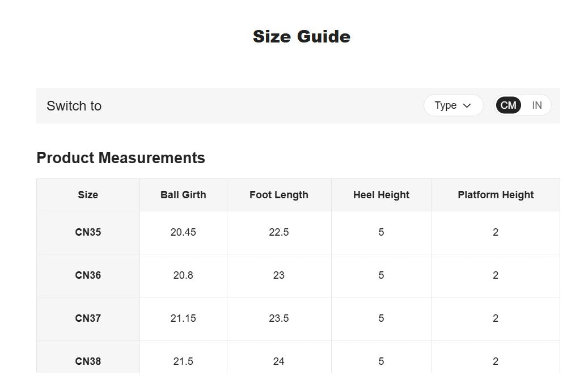
Task: Select the CN38 size row label
Action: point(88,361)
